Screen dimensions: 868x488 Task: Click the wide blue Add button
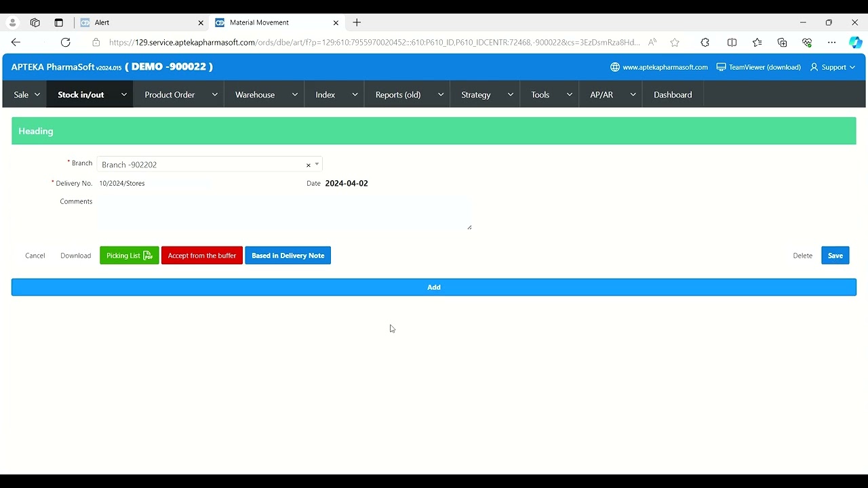coord(434,287)
